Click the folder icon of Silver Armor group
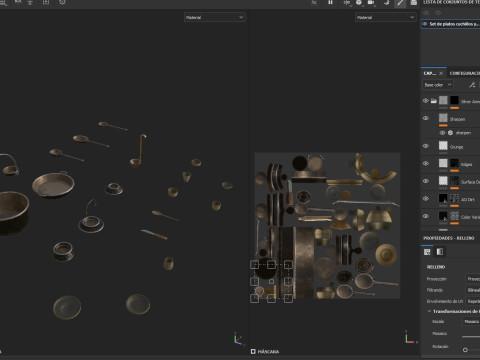Screen dimensions: 480x360 tap(433, 101)
